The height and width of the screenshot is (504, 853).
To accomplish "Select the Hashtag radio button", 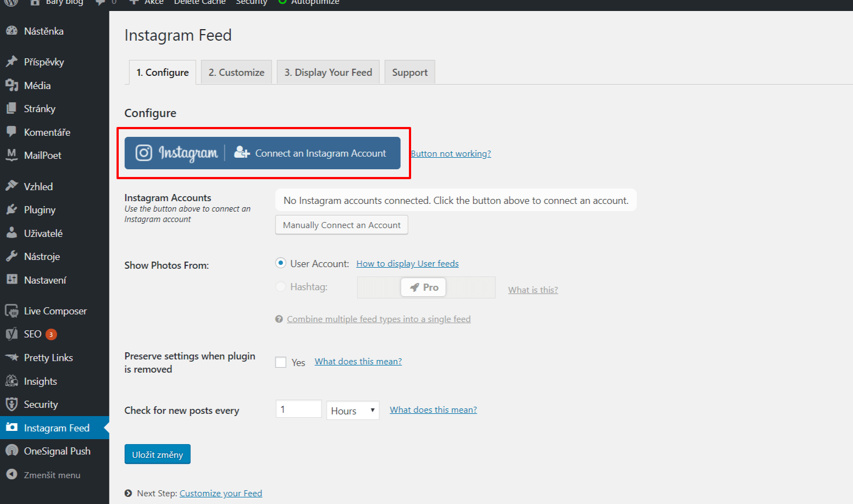I will (x=281, y=286).
